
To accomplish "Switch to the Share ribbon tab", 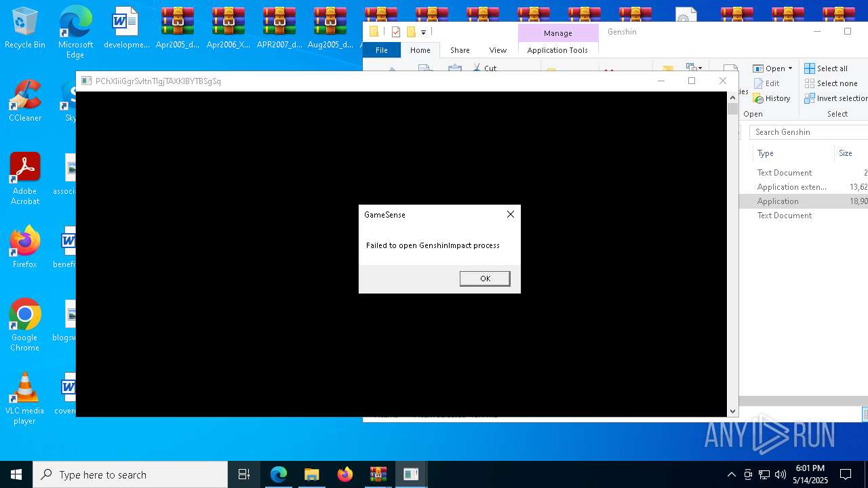I will (x=460, y=50).
